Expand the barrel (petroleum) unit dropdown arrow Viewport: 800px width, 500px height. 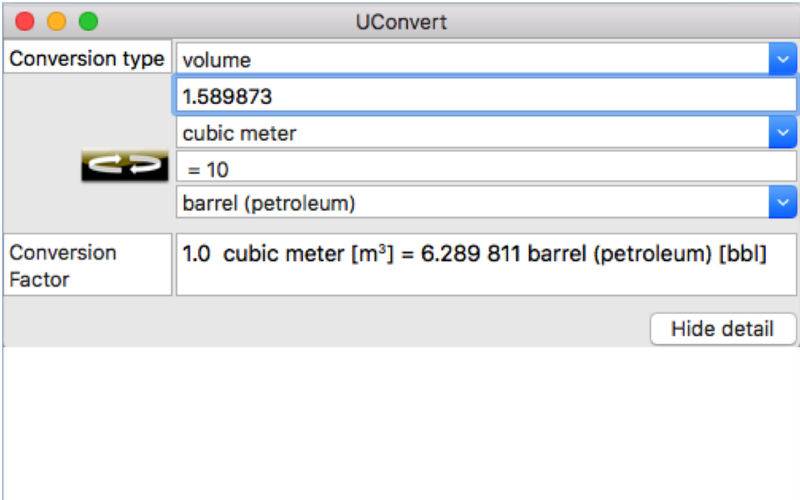point(782,203)
